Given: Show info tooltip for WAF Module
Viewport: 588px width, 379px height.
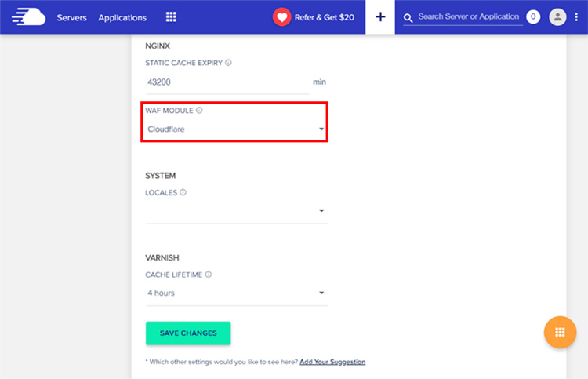Looking at the screenshot, I should click(x=199, y=111).
